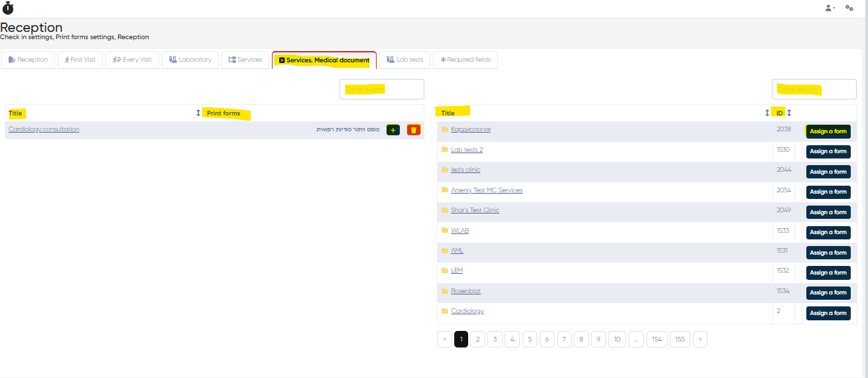Click folder icon next to WLAB
Screen dimensions: 868x378
pos(445,231)
